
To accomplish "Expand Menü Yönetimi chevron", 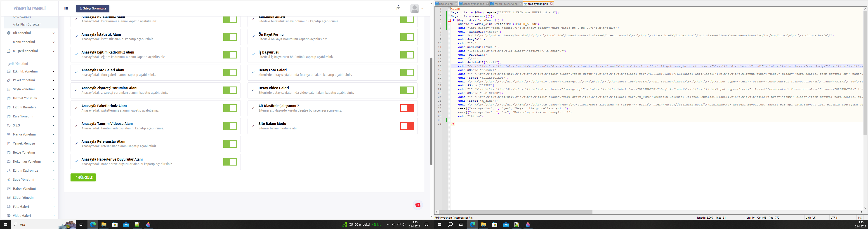I will coord(54,42).
